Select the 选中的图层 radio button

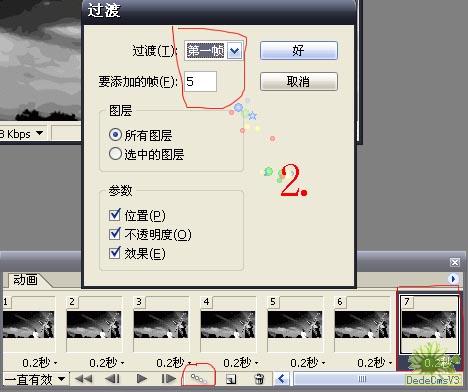115,154
